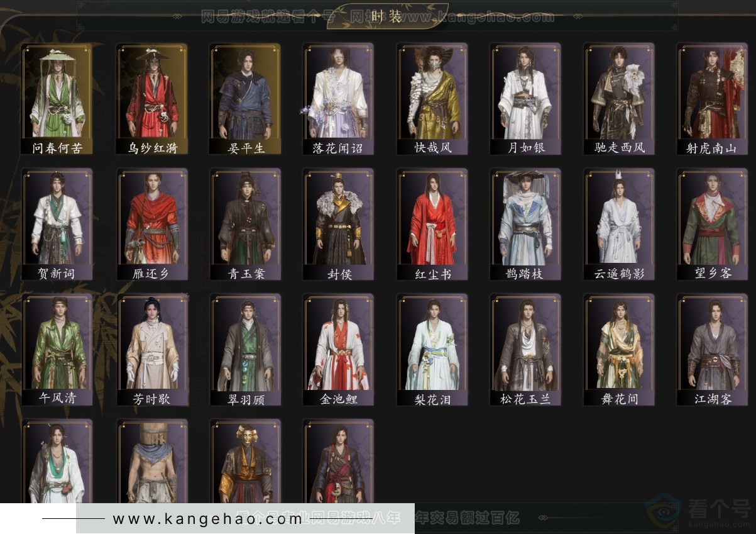Choose the 射虎南山 costume card
The width and height of the screenshot is (756, 534).
tap(711, 98)
